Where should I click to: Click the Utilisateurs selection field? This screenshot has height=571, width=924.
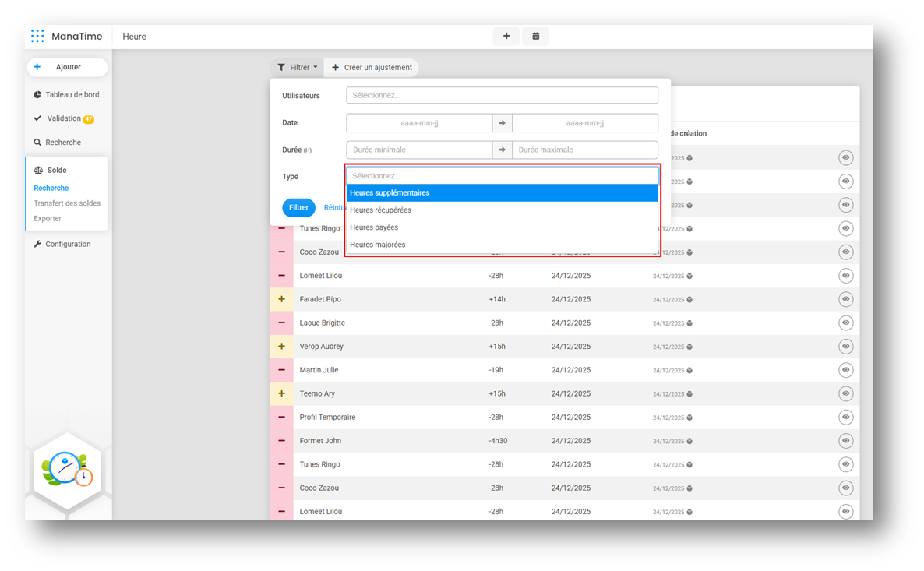(502, 95)
